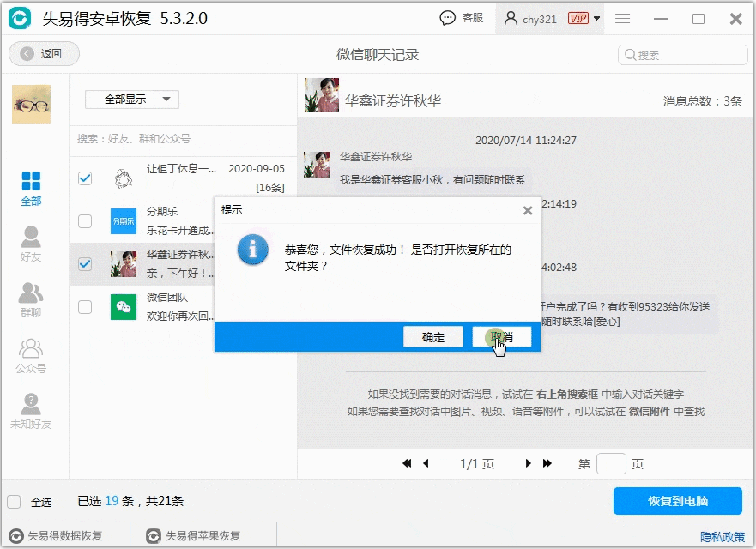Click the 我是华鑫证券客服小秋 message bubble
The width and height of the screenshot is (756, 549).
432,180
